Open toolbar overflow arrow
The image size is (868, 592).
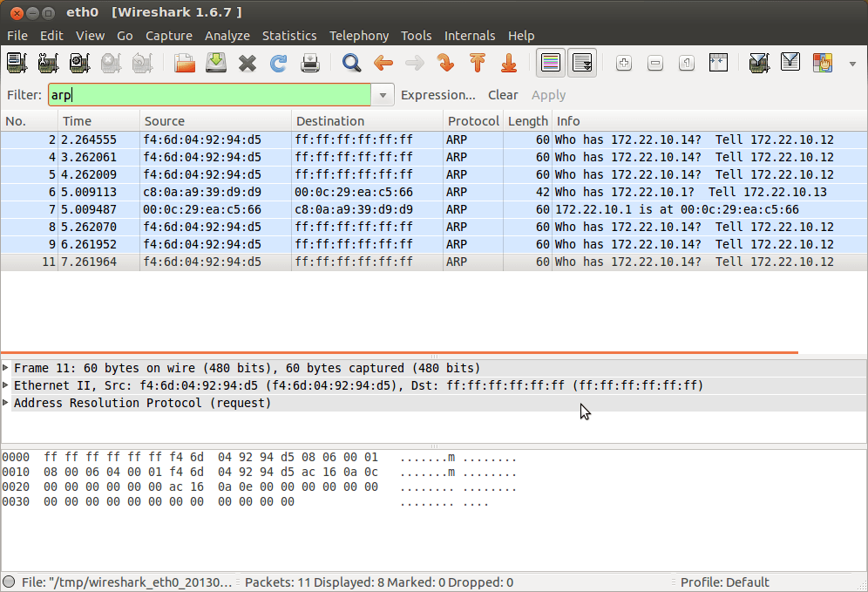tap(852, 64)
